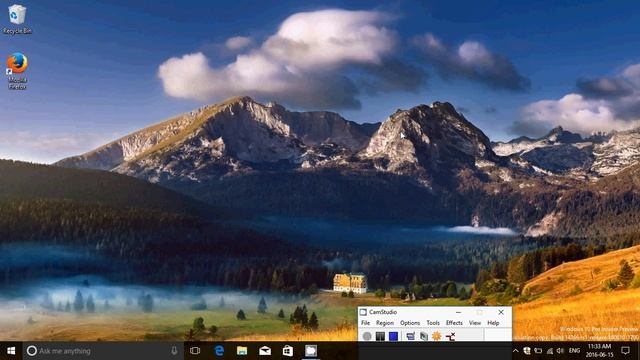Click the Cortana microphone icon

[x=174, y=351]
